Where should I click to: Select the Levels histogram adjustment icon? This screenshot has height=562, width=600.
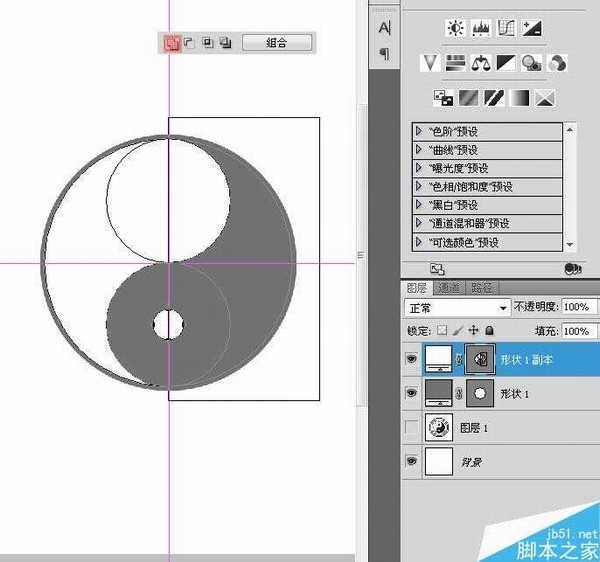point(482,28)
